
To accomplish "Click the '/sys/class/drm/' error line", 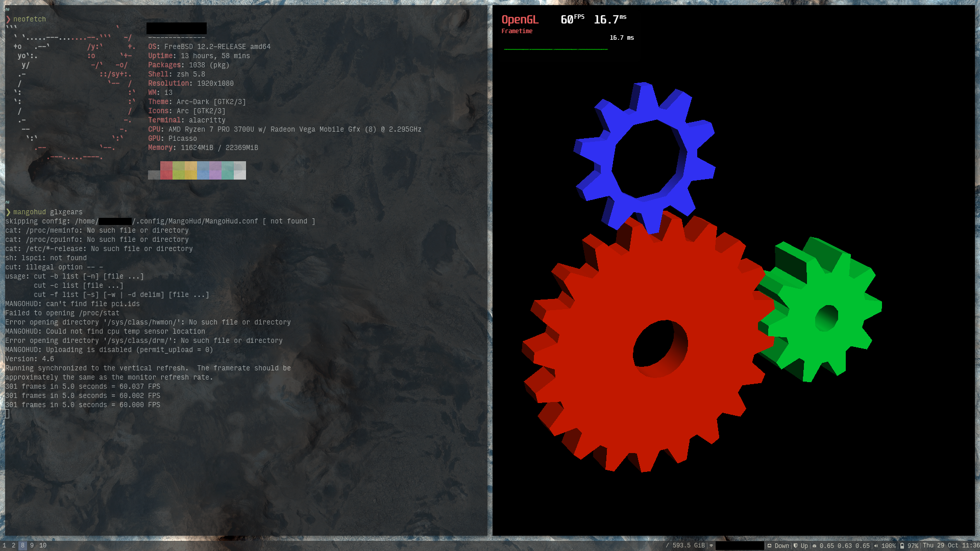I will pyautogui.click(x=144, y=341).
